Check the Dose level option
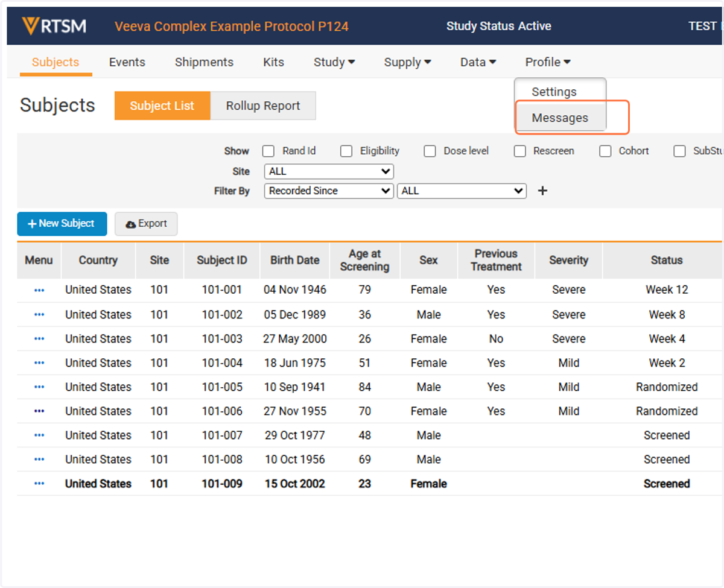Image resolution: width=724 pixels, height=588 pixels. [430, 151]
